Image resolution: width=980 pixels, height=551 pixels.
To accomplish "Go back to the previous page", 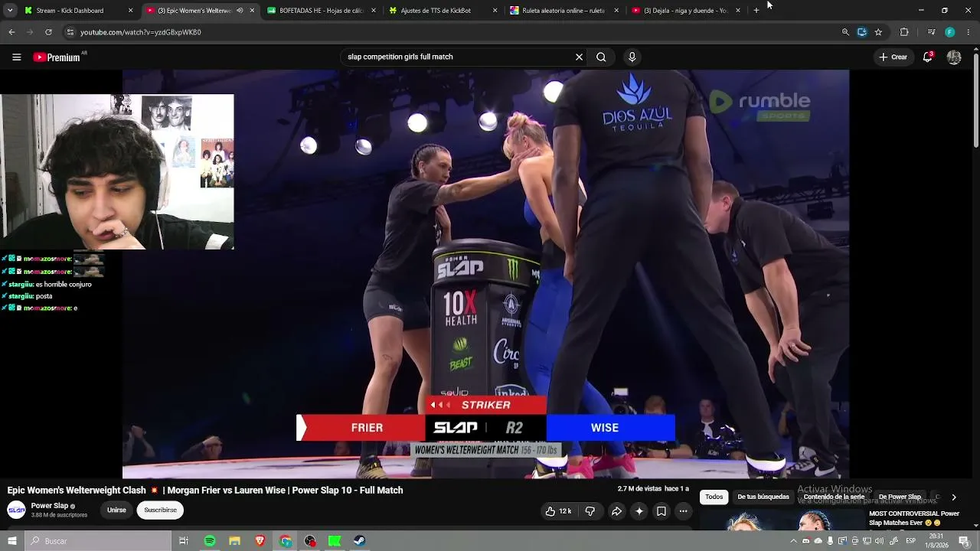I will pos(11,32).
